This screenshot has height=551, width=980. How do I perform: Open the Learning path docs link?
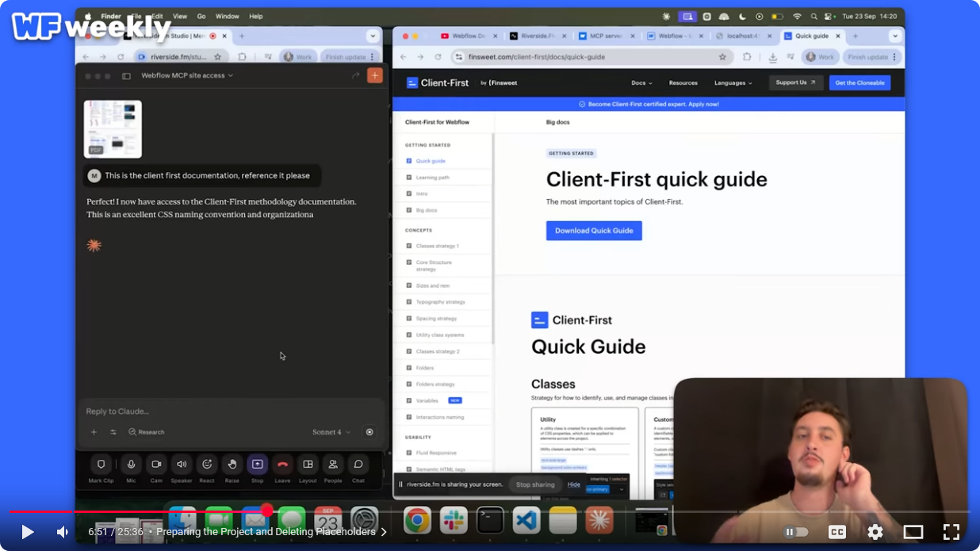432,178
